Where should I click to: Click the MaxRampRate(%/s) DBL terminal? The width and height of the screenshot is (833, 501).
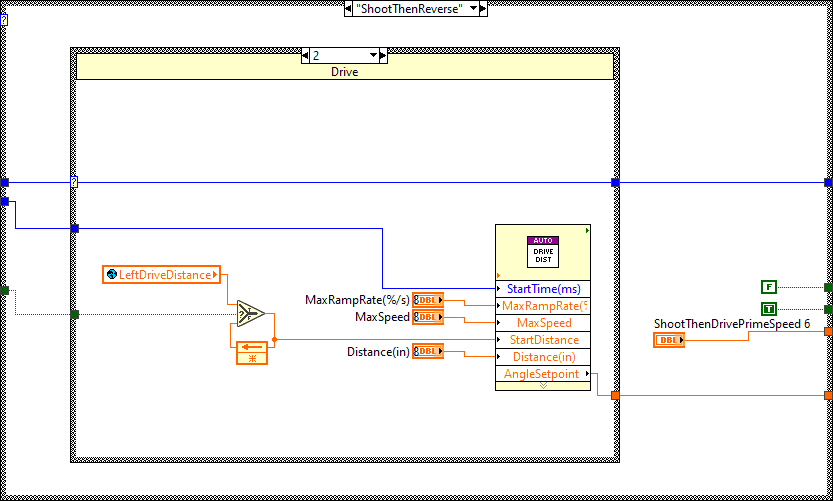tap(428, 301)
